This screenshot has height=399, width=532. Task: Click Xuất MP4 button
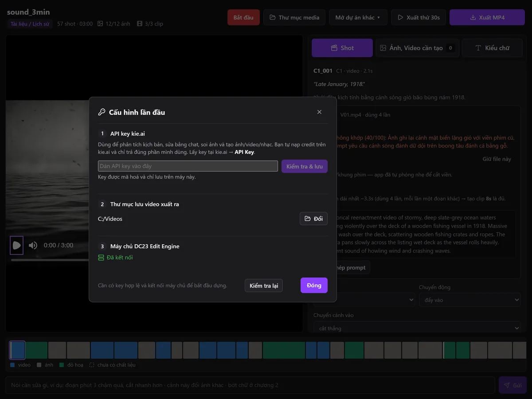(x=487, y=17)
